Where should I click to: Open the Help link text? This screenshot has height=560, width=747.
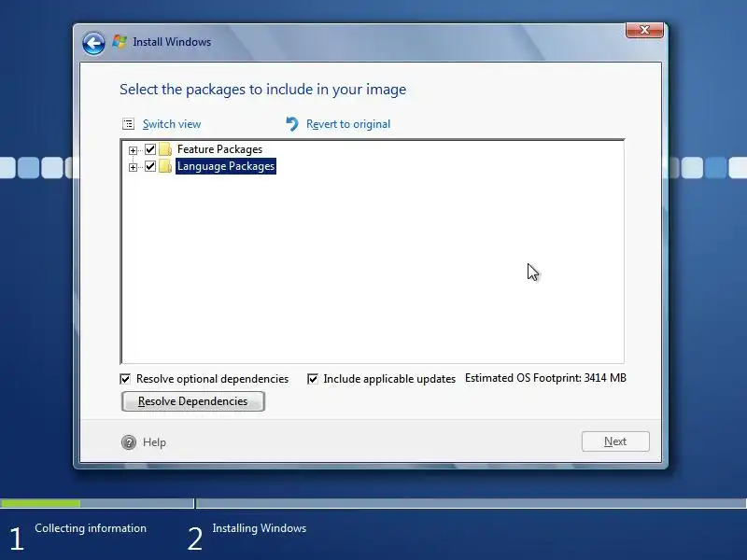point(154,442)
